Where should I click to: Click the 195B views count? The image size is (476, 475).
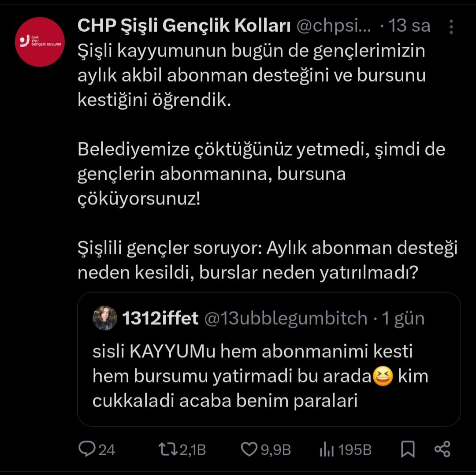pos(355,450)
